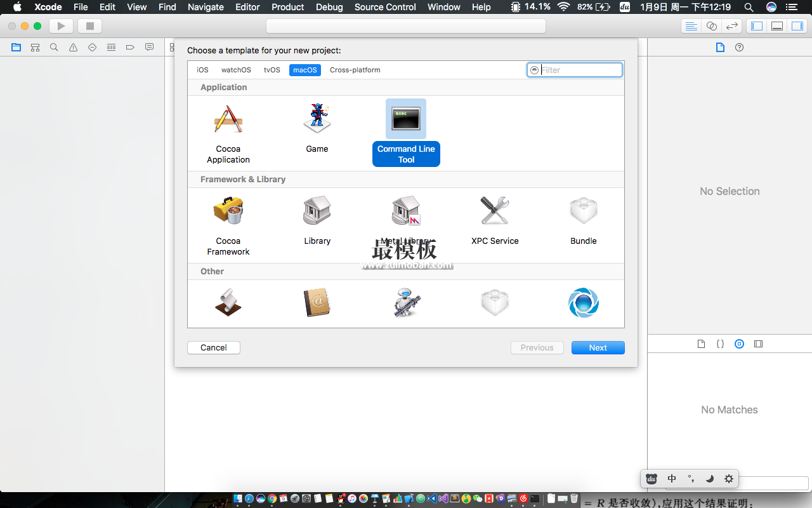The width and height of the screenshot is (812, 508).
Task: Show the Debug navigator
Action: click(111, 47)
